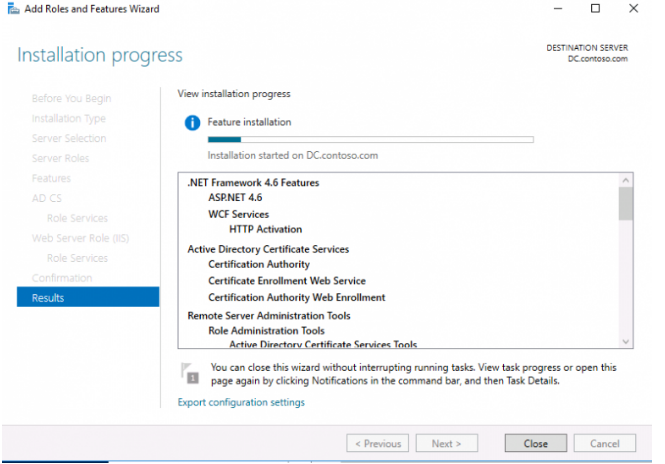
Task: Maximize the wizard window
Action: pyautogui.click(x=595, y=8)
